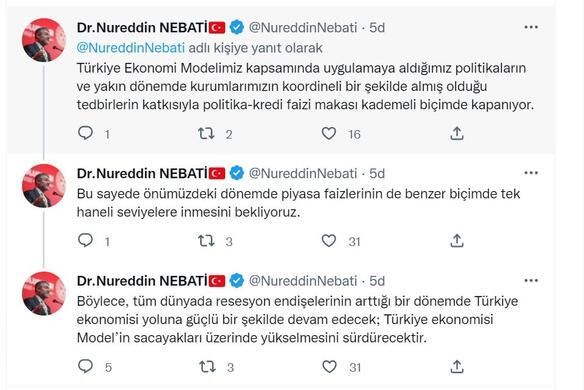Share the second tweet about piyasa faizleri
Viewport: 584px width, 390px height.
click(457, 241)
